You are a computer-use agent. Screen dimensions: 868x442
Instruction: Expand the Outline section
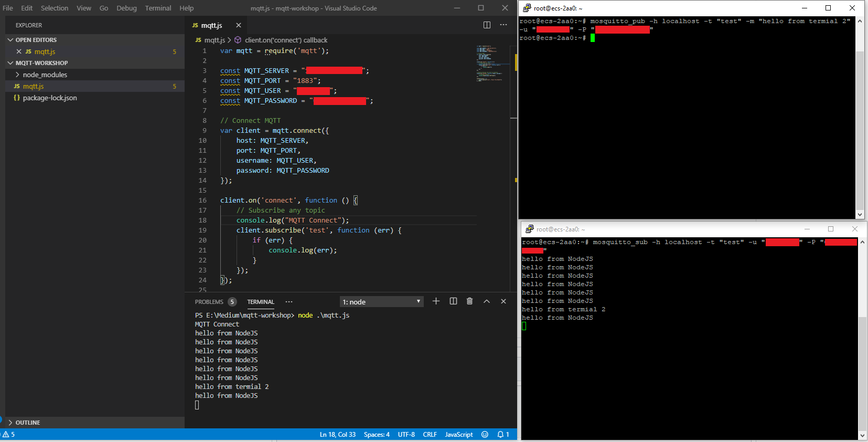pos(10,423)
